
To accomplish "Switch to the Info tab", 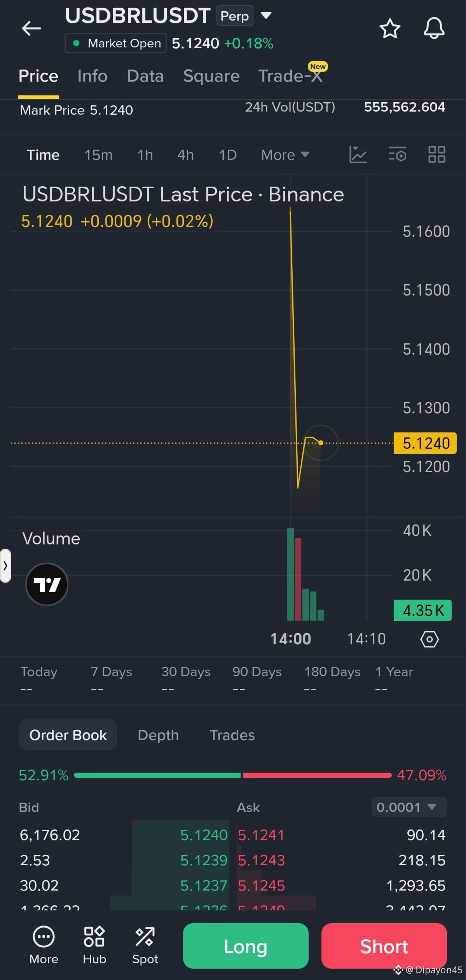I will [x=93, y=76].
